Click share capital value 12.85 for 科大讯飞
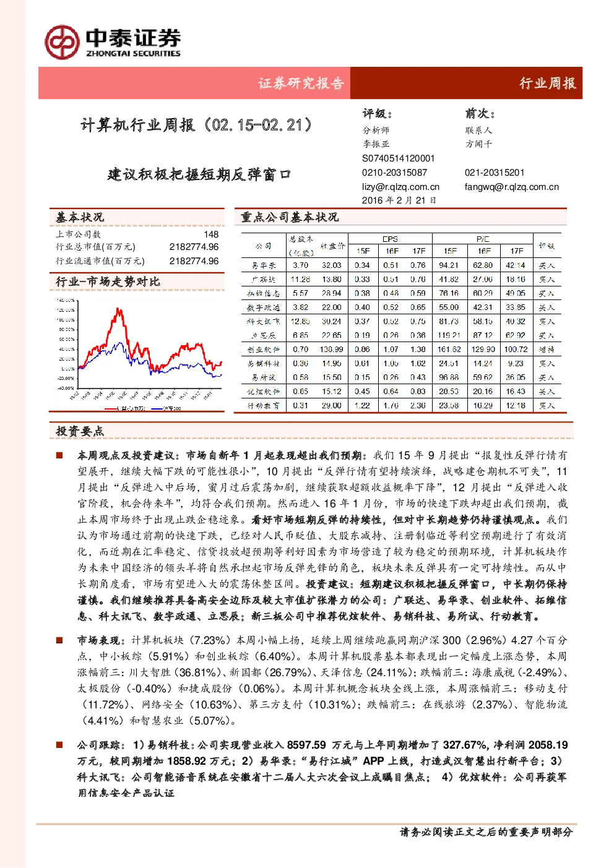 coord(301,322)
